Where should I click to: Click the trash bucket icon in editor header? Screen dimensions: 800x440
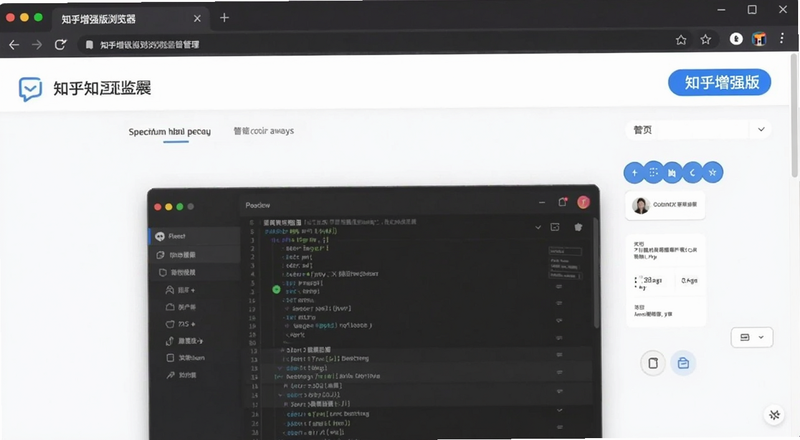click(x=578, y=227)
